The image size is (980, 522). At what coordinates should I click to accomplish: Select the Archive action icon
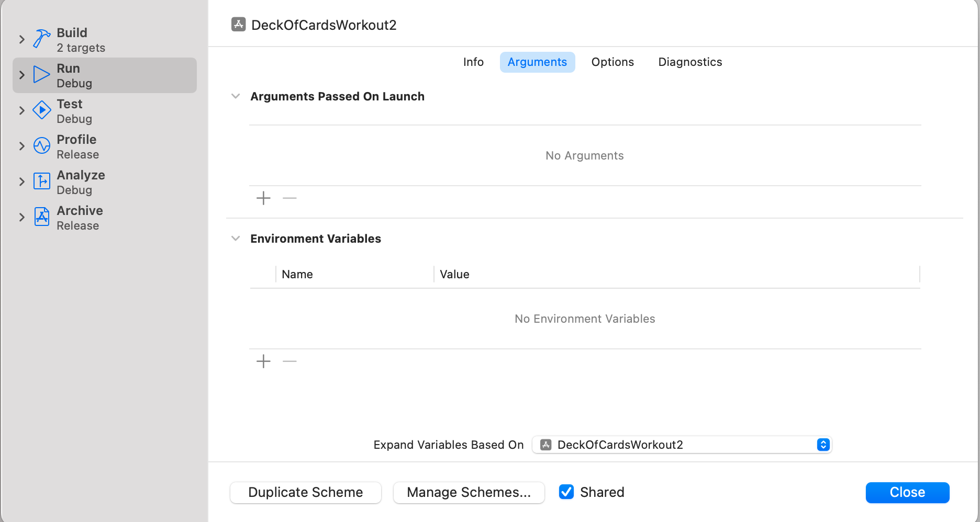[42, 217]
